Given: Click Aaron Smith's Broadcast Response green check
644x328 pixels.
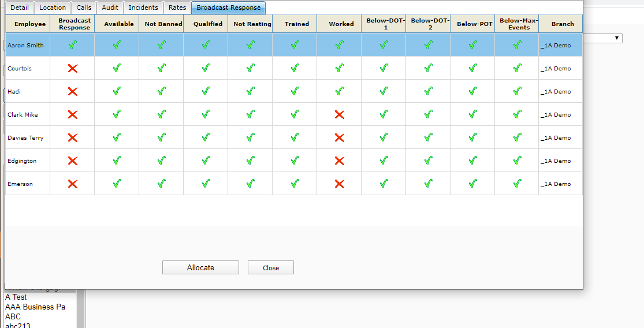Looking at the screenshot, I should point(72,46).
